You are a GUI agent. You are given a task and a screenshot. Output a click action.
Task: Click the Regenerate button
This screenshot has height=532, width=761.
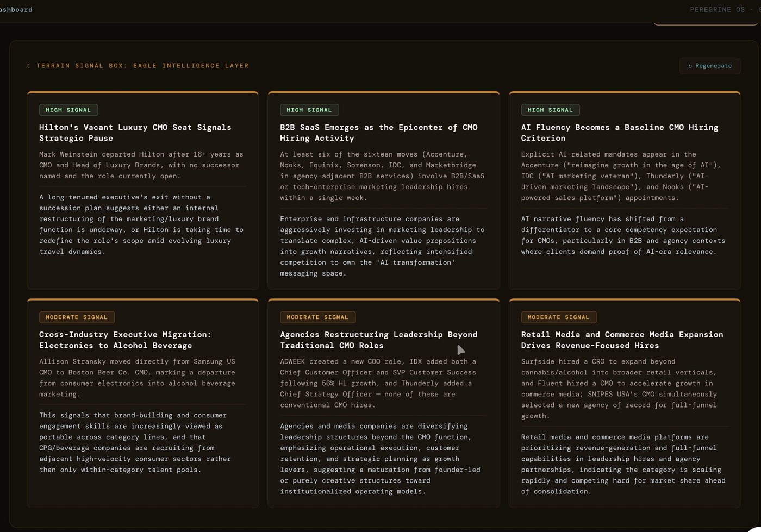coord(710,66)
